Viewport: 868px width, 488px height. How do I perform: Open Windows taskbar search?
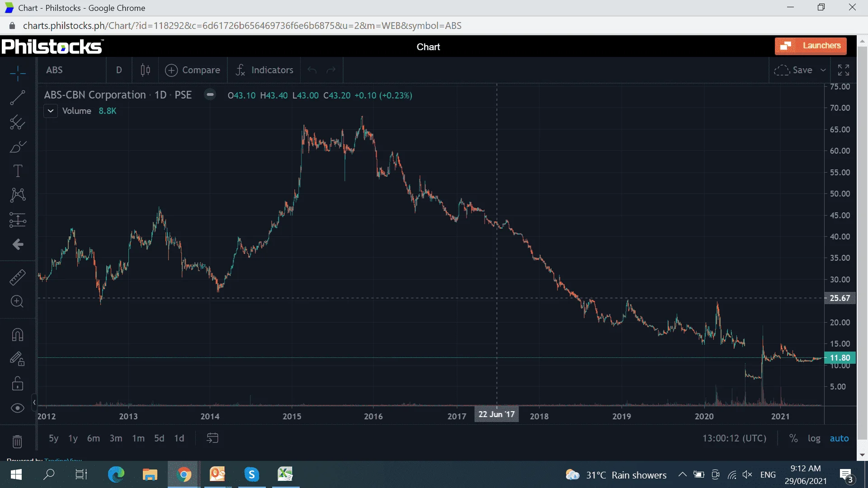[48, 474]
